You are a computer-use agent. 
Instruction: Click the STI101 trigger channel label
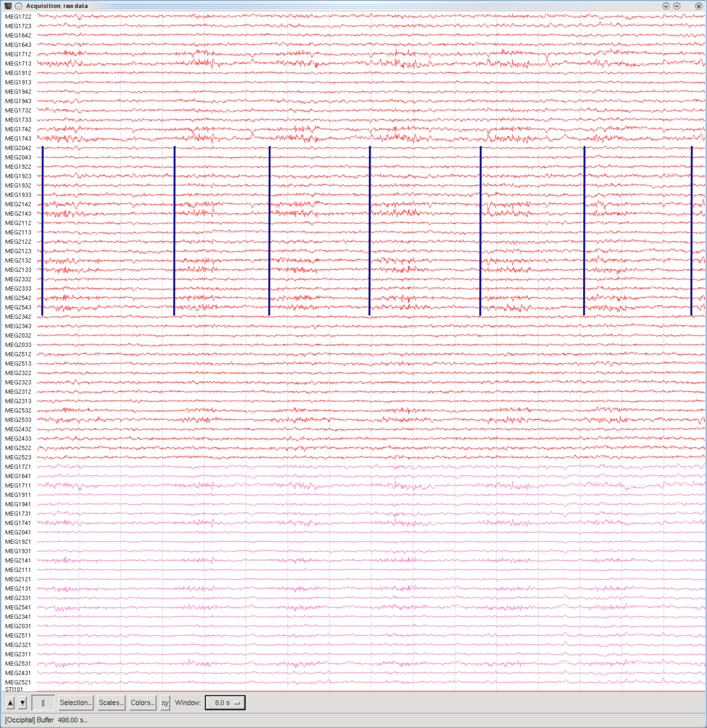tap(14, 690)
